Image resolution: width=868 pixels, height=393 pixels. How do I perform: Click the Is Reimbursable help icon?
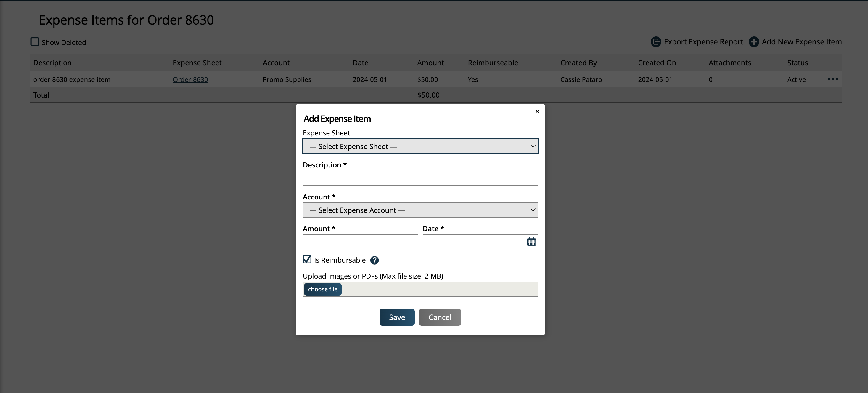374,260
